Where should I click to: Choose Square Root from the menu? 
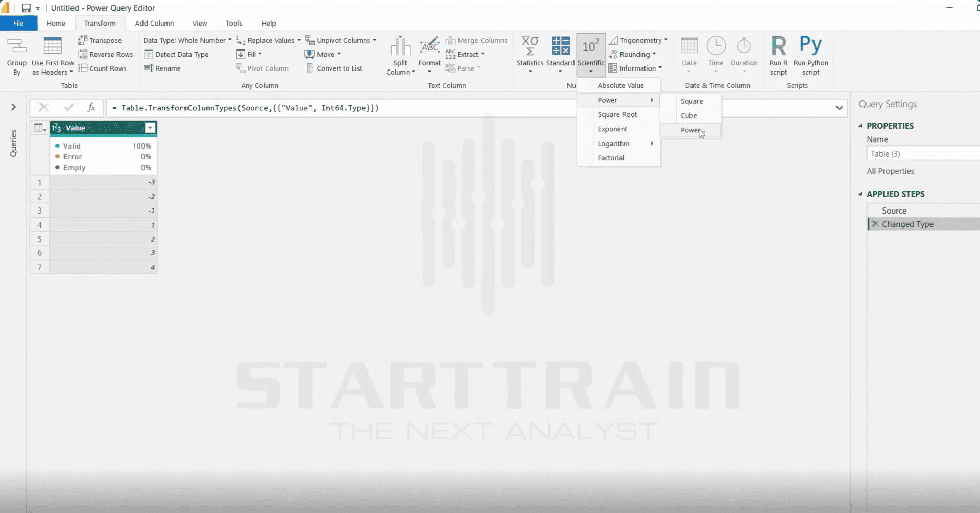pyautogui.click(x=618, y=114)
